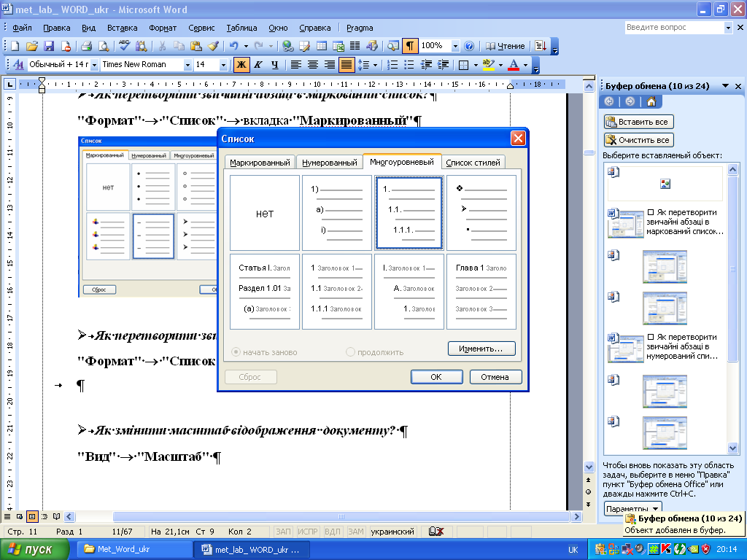Open the Параметры dropdown in clipboard pane
The height and width of the screenshot is (560, 747).
633,508
